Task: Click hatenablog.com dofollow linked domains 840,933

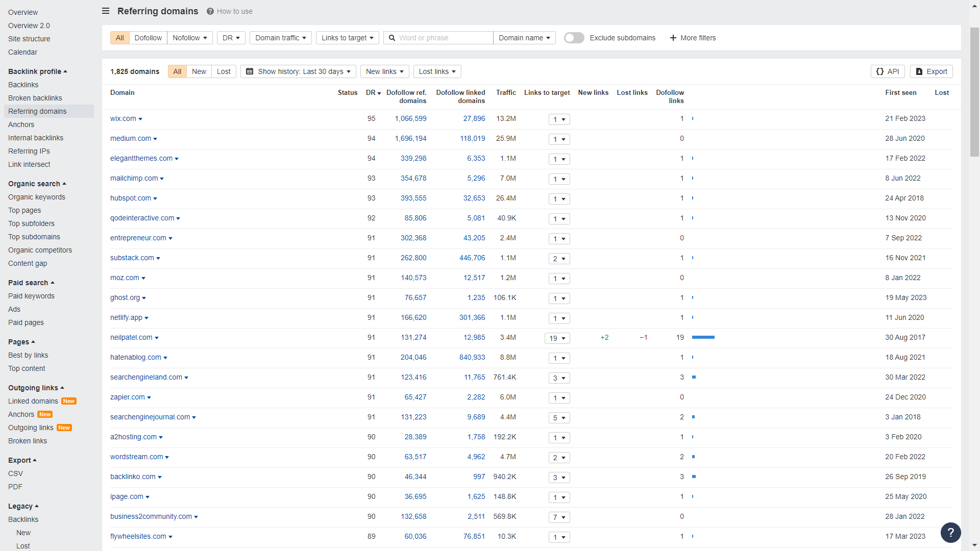Action: pos(472,357)
